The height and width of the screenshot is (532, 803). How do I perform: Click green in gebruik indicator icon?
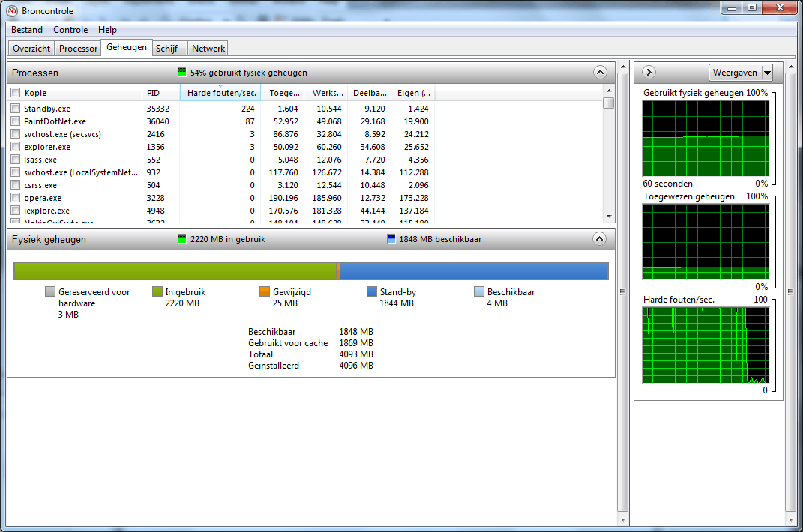(x=181, y=238)
